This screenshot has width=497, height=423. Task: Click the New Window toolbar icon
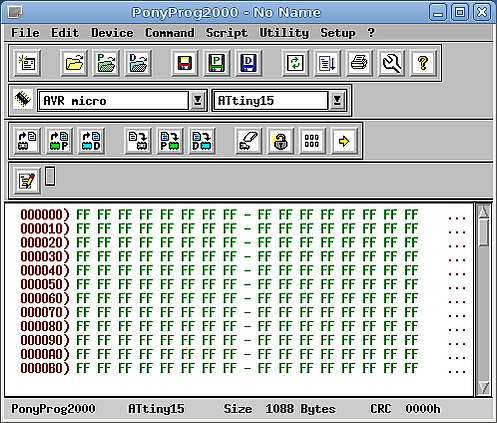[27, 63]
